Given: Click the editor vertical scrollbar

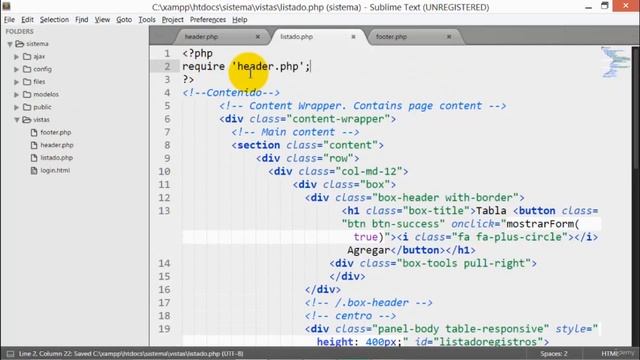Looking at the screenshot, I should click(x=636, y=107).
